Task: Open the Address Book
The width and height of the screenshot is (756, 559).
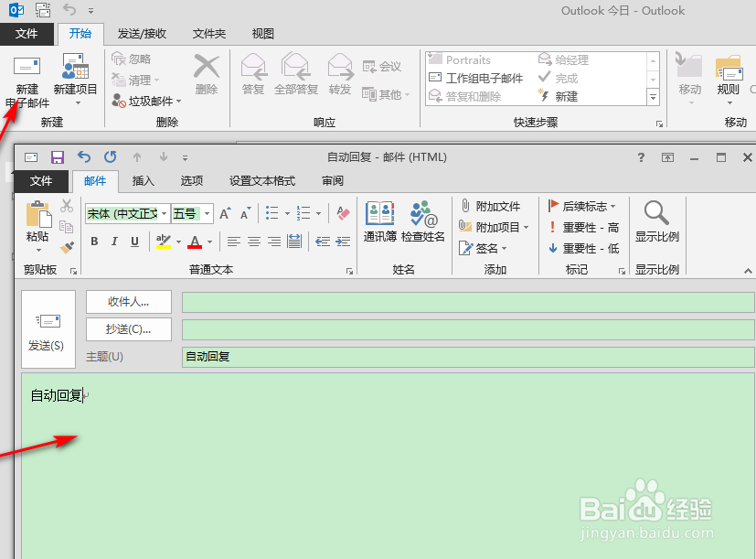Action: pyautogui.click(x=380, y=221)
